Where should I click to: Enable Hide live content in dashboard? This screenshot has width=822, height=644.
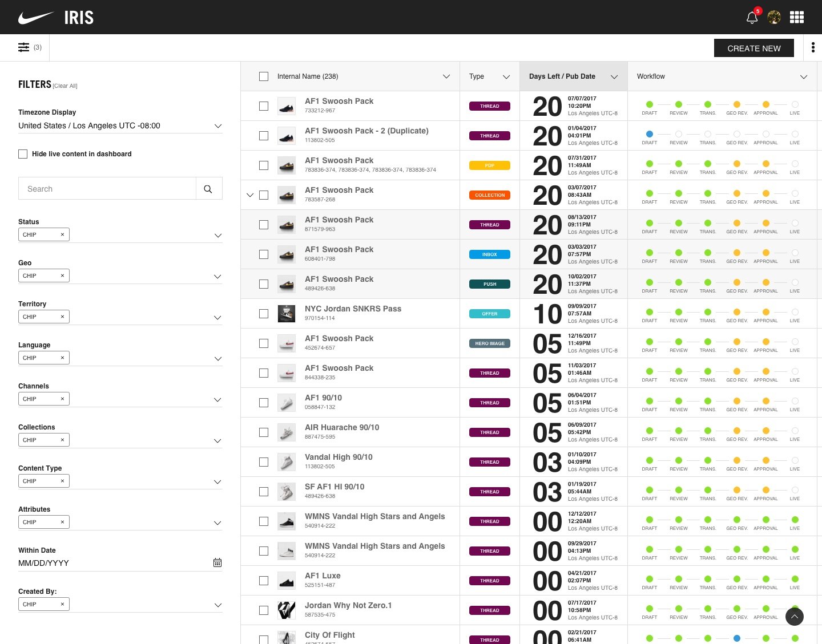point(23,154)
